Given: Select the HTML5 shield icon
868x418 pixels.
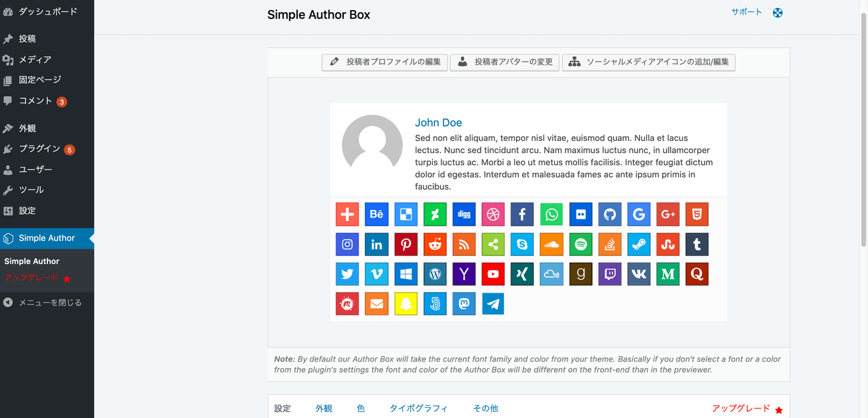Looking at the screenshot, I should tap(697, 215).
